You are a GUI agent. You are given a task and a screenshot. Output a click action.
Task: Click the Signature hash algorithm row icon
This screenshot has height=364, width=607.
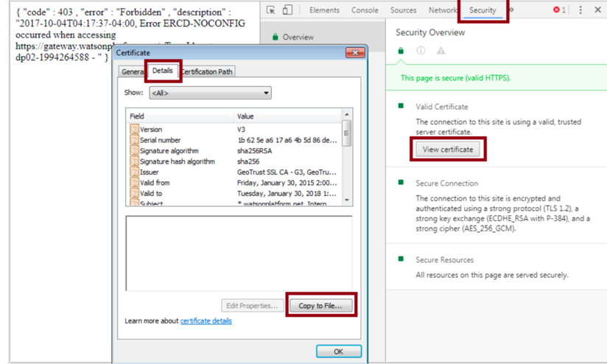(134, 161)
